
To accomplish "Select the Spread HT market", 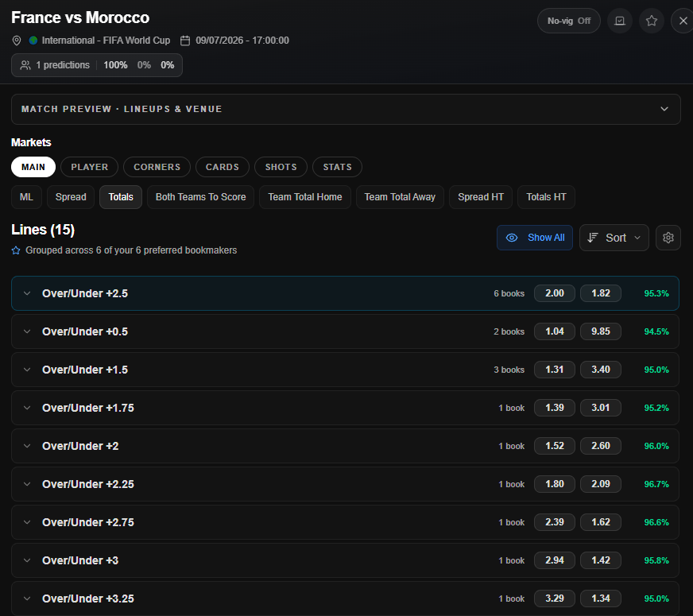I will [x=481, y=197].
